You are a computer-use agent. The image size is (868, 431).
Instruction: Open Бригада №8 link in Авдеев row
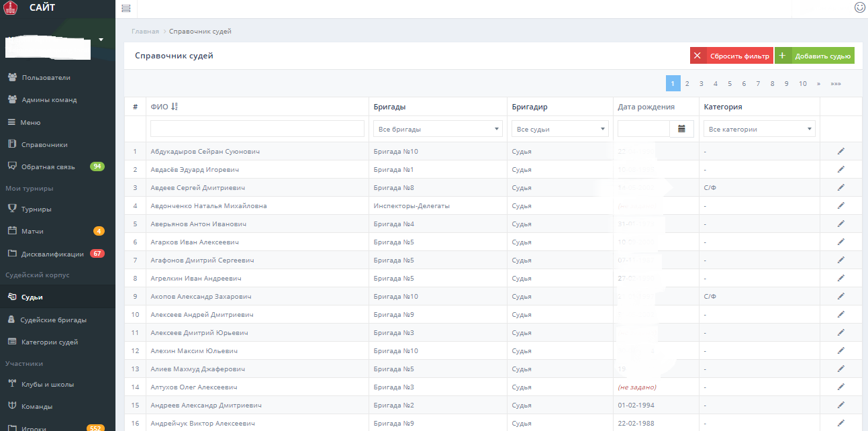(x=393, y=187)
